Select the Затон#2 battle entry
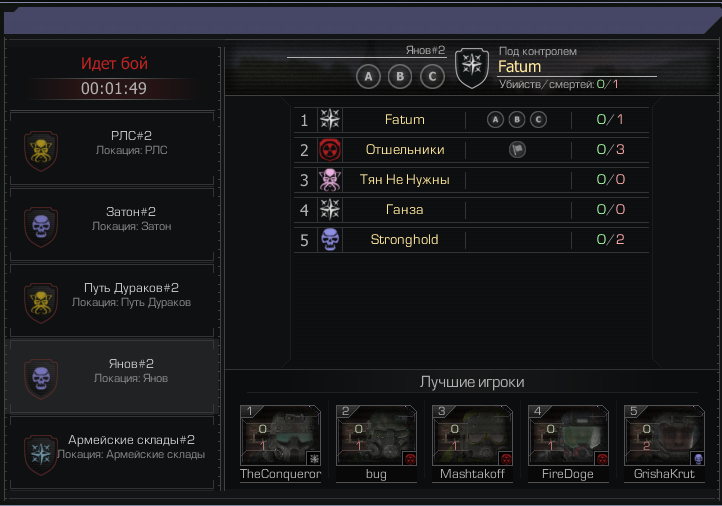Viewport: 722px width, 506px height. 112,224
